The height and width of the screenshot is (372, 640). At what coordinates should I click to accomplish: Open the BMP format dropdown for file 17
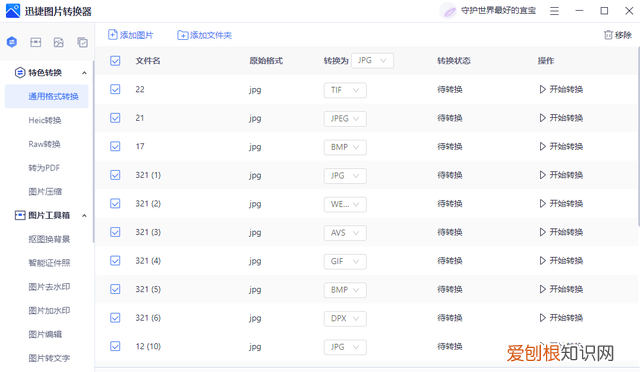click(x=345, y=147)
